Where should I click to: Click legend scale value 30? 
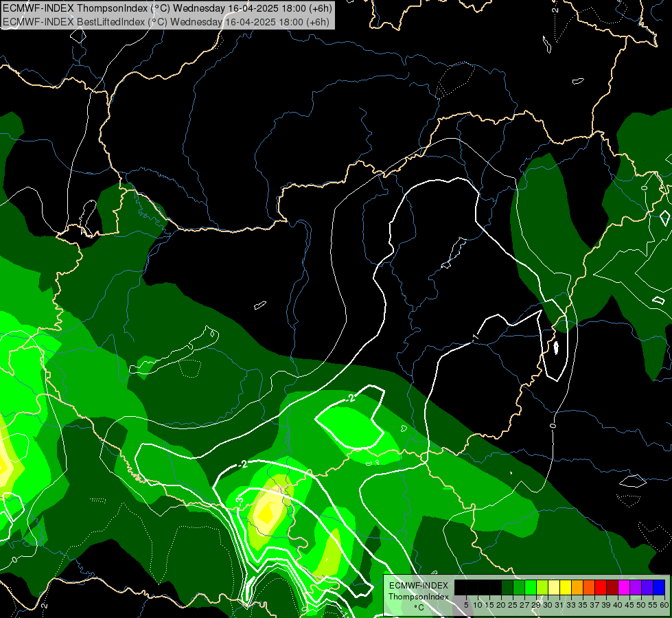click(548, 605)
